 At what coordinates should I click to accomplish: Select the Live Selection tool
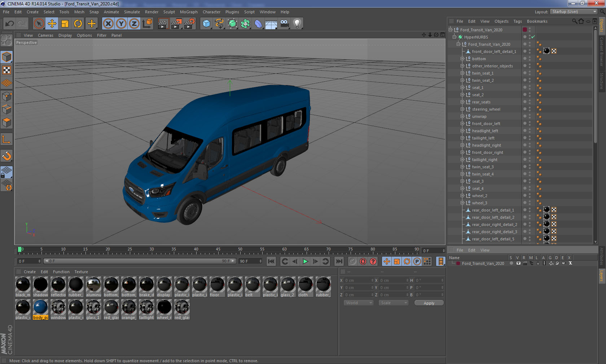(x=39, y=24)
